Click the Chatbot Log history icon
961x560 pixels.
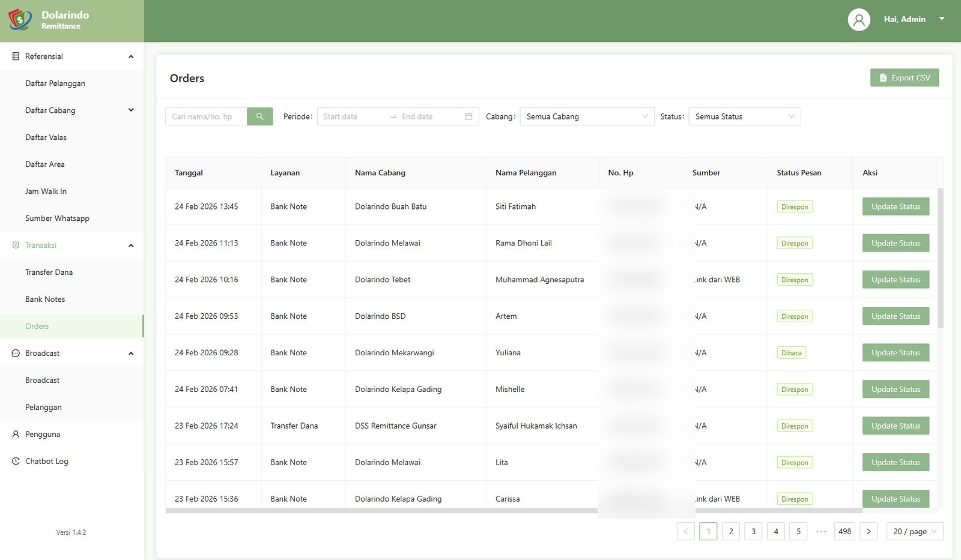point(16,461)
